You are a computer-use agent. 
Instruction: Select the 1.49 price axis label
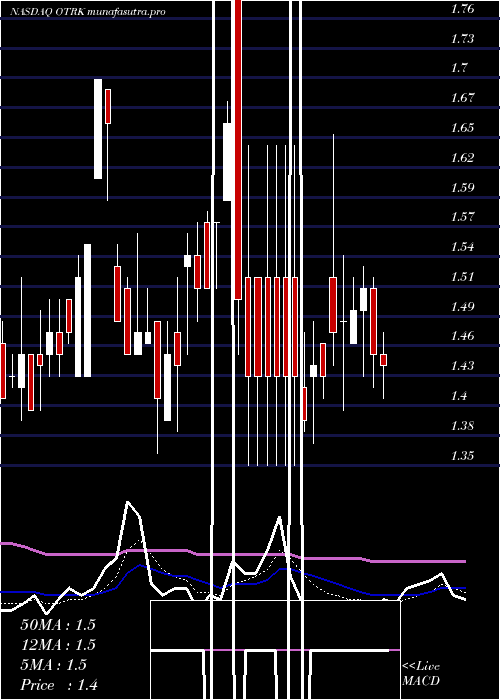click(462, 306)
